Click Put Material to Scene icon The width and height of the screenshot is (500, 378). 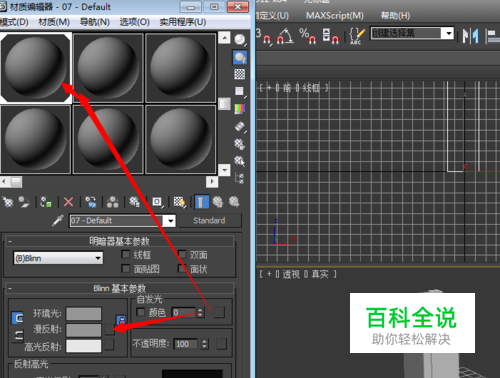24,202
